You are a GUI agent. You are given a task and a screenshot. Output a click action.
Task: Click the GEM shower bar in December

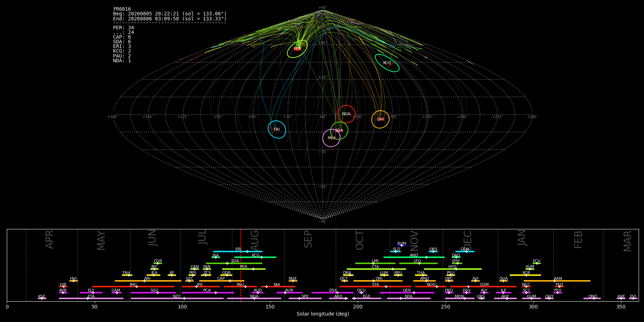[x=465, y=252]
